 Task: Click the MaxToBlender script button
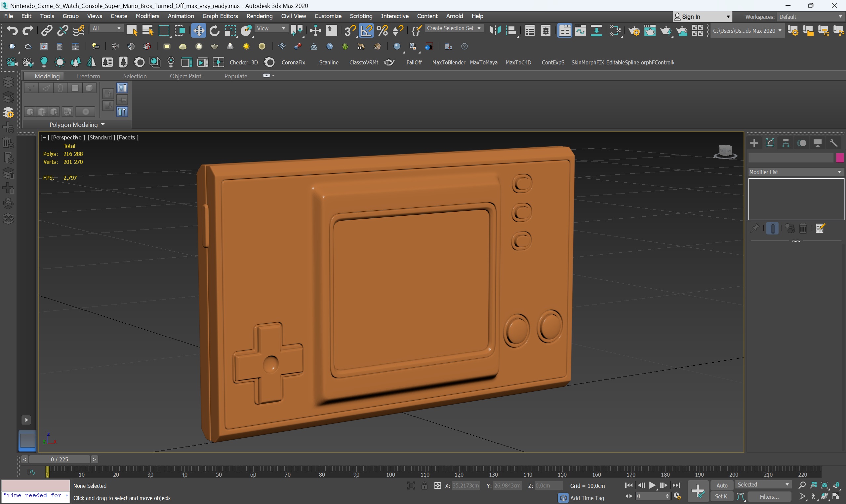coord(449,62)
